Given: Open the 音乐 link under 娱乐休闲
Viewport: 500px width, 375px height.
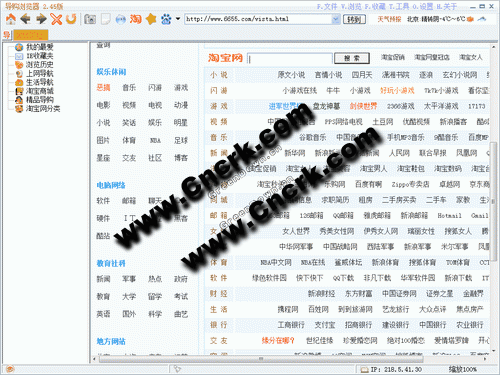Looking at the screenshot, I should click(x=129, y=88).
